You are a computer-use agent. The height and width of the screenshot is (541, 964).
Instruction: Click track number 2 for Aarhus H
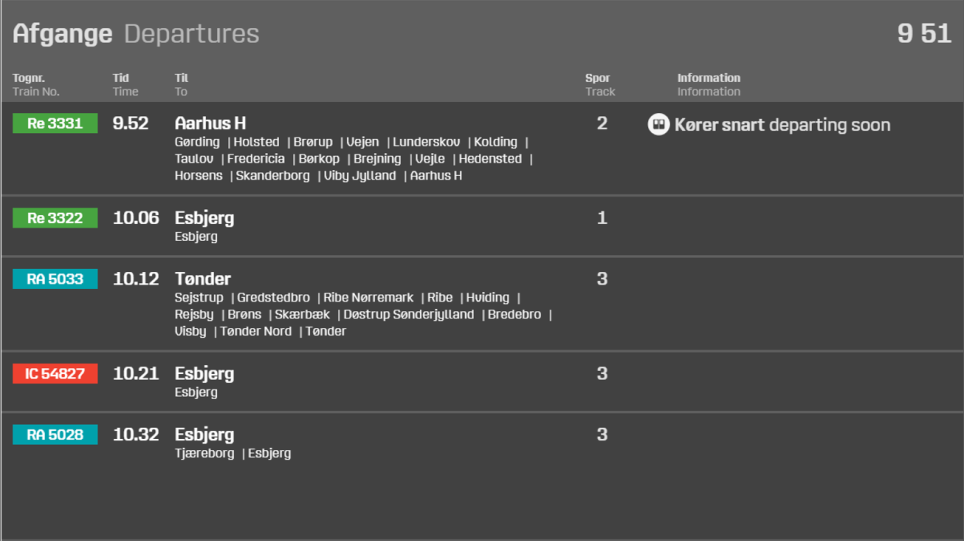(x=602, y=124)
